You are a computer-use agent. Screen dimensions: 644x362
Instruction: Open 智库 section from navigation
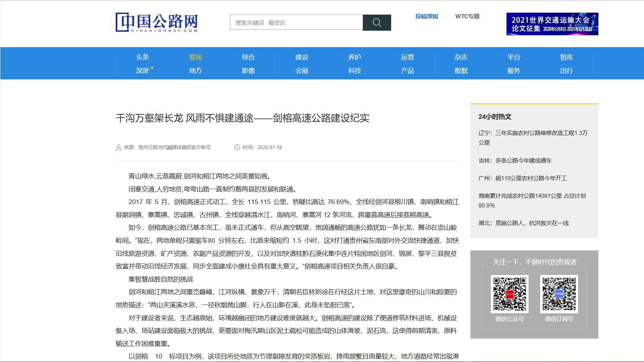coord(566,57)
